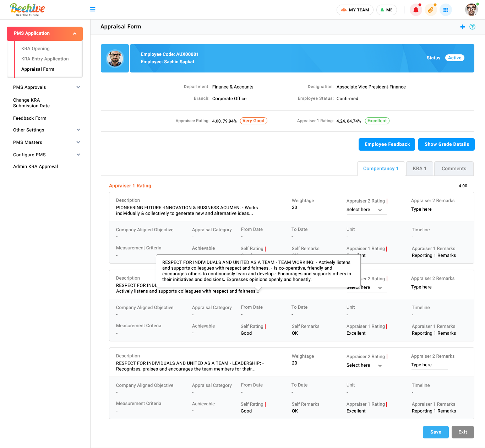Collapse the PMS Application section
The image size is (485, 448).
pyautogui.click(x=75, y=34)
